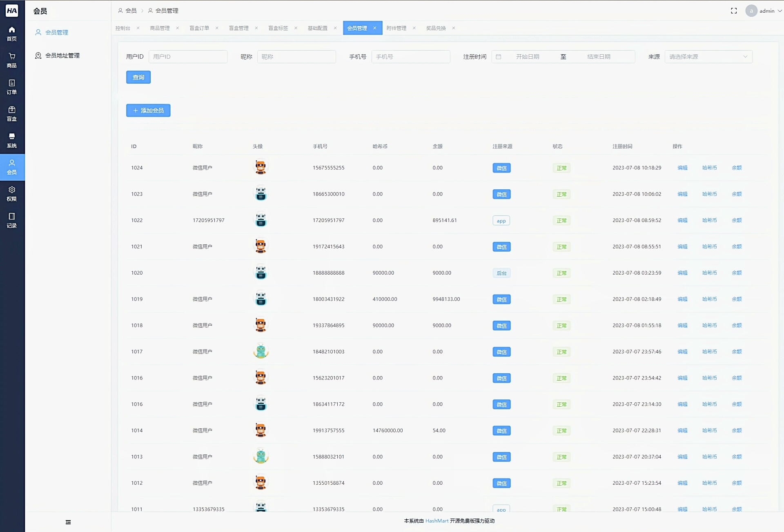
Task: Expand the 来源 source dropdown
Action: coord(708,57)
